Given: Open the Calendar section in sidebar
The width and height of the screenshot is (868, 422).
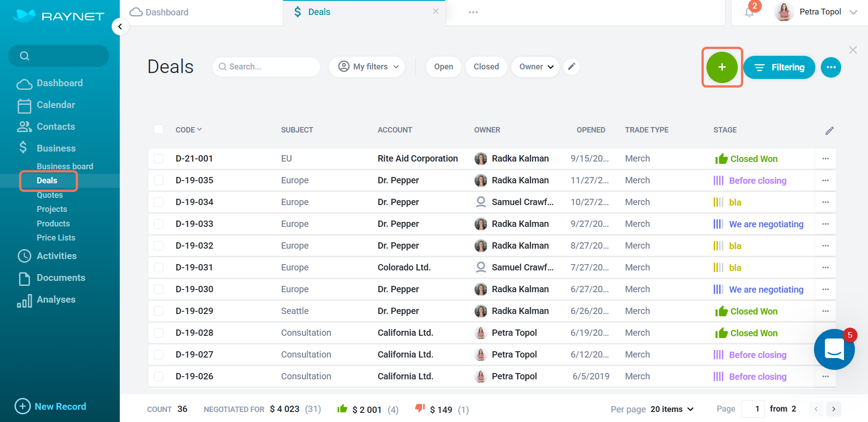Looking at the screenshot, I should pos(54,105).
